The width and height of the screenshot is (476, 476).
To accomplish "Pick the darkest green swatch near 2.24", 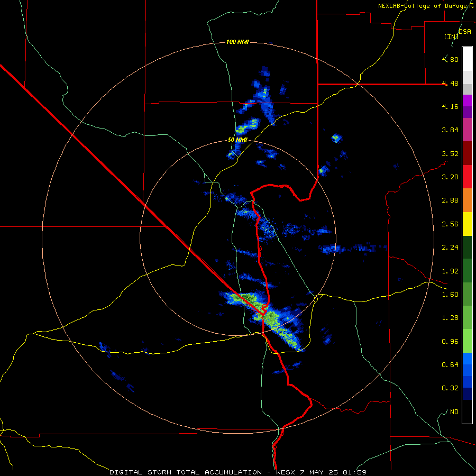I will [467, 247].
